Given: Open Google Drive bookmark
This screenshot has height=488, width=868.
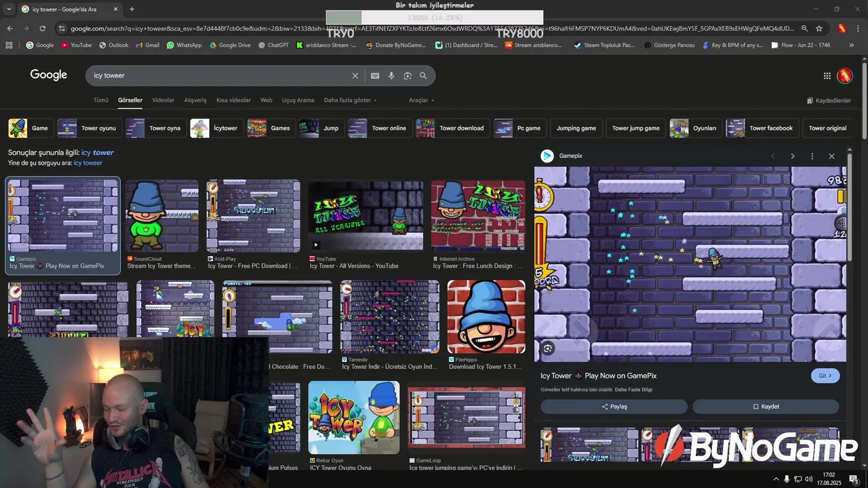Looking at the screenshot, I should click(230, 45).
